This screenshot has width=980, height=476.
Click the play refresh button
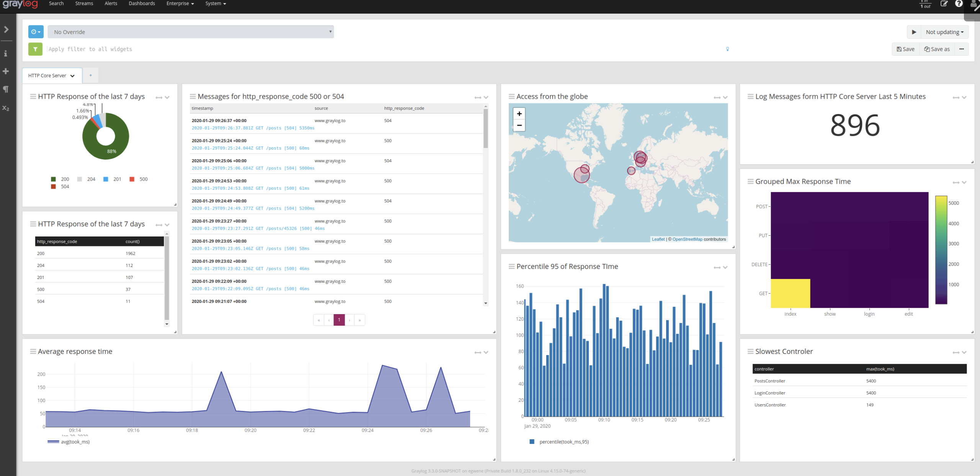pyautogui.click(x=914, y=32)
